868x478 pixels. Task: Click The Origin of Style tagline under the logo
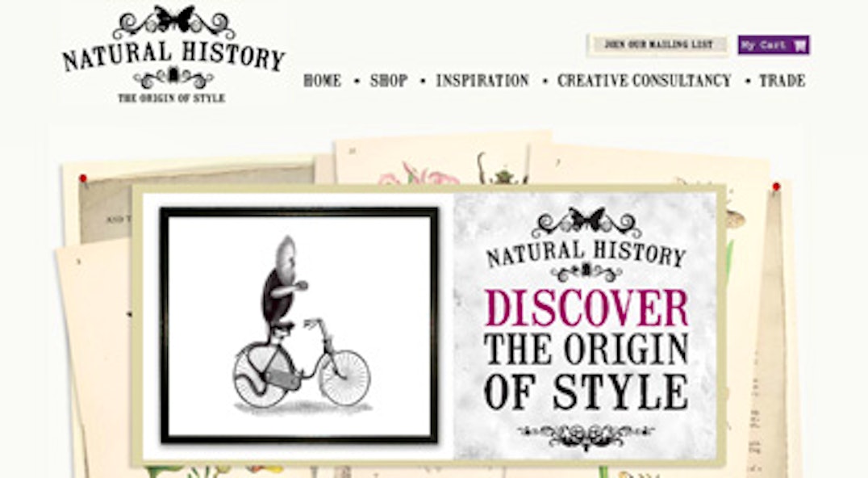coord(171,98)
